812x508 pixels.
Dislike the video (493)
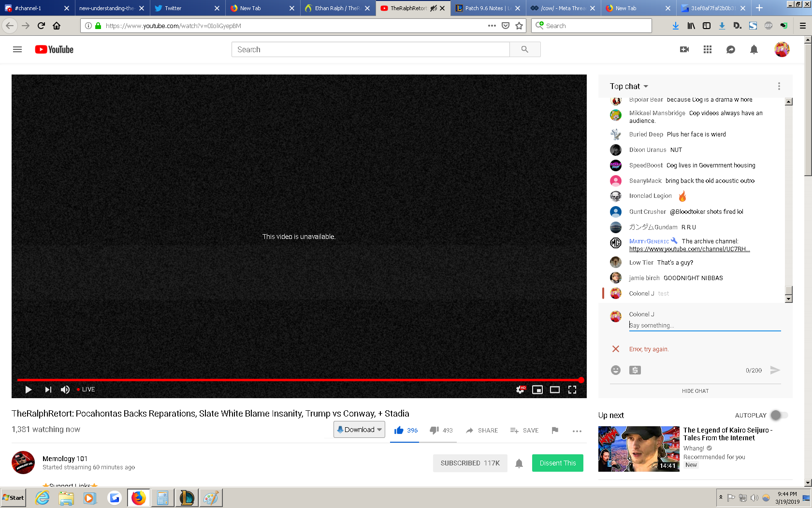441,431
